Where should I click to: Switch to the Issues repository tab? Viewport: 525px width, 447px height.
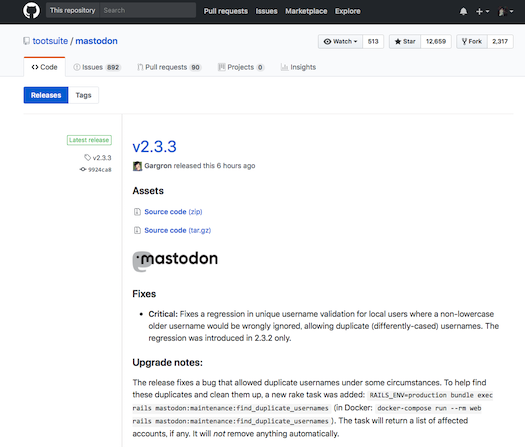tap(97, 67)
